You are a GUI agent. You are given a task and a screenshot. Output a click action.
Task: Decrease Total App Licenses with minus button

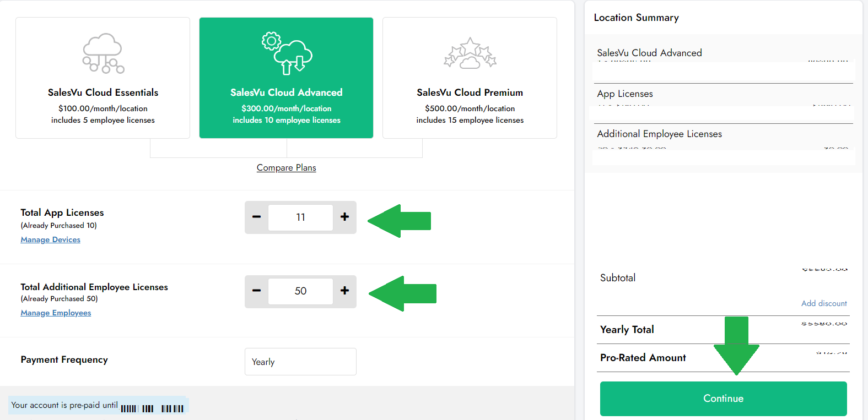256,217
